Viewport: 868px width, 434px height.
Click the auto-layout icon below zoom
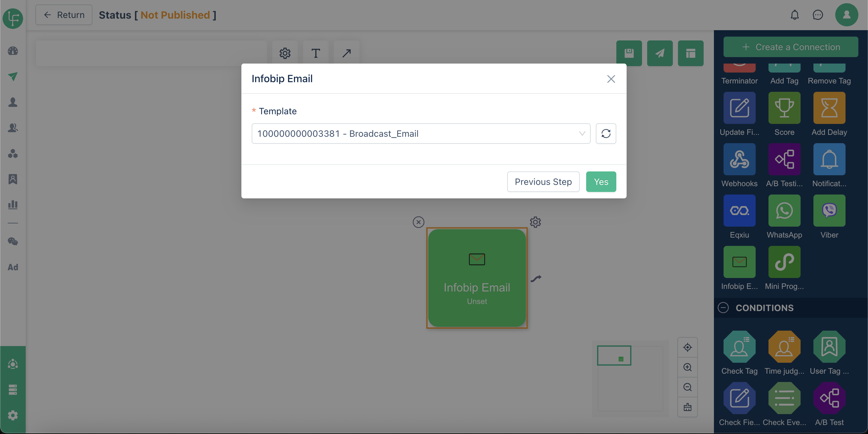(x=687, y=407)
